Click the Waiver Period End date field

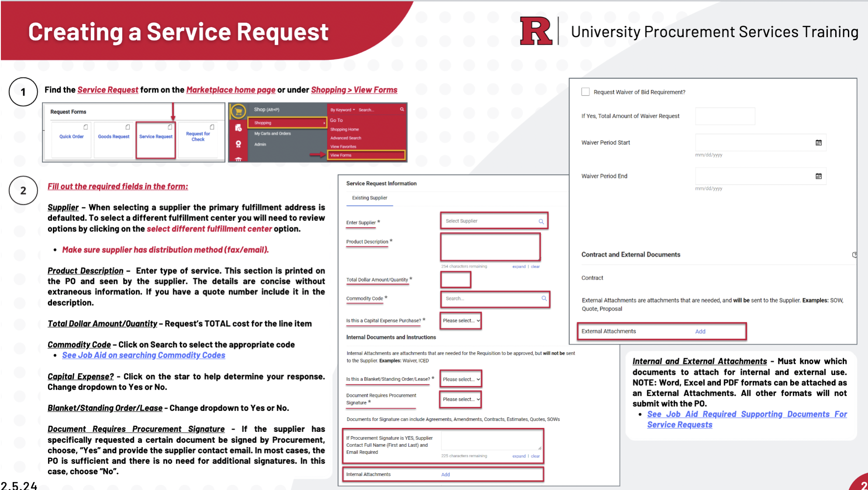coord(760,176)
